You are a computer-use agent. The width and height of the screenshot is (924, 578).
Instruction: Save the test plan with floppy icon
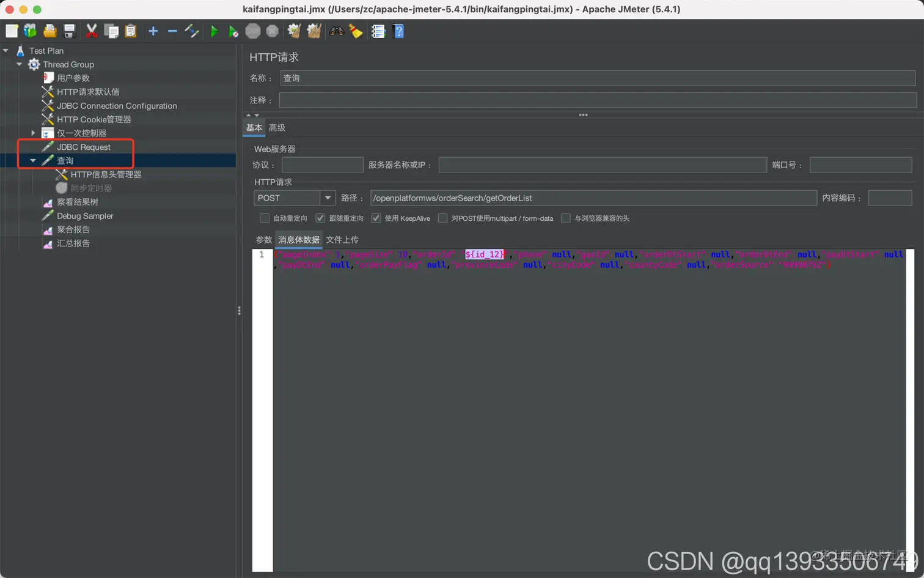coord(70,31)
